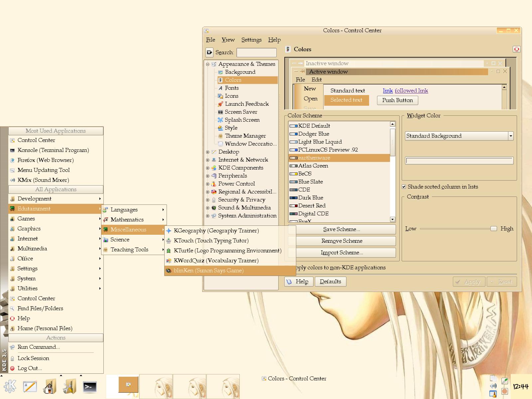This screenshot has width=532, height=399.
Task: Expand the Security & Privacy tree node
Action: coord(208,200)
